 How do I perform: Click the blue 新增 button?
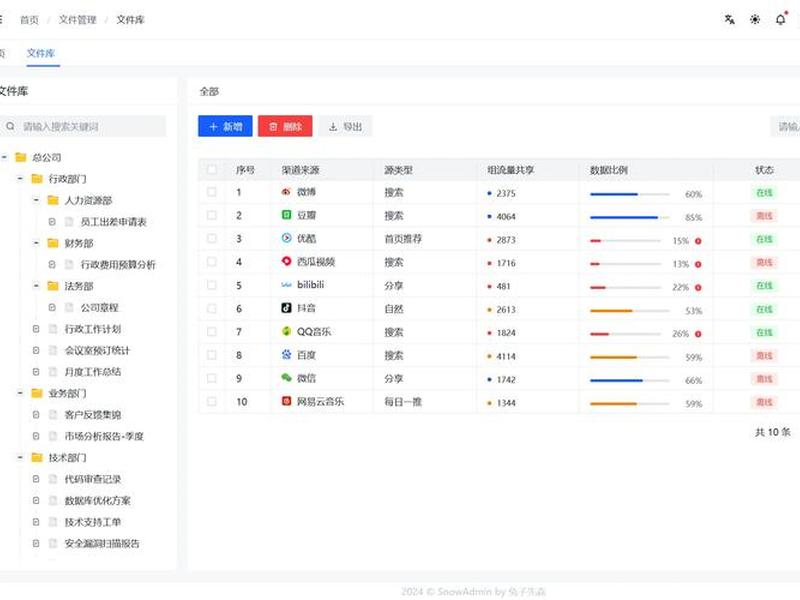click(225, 126)
